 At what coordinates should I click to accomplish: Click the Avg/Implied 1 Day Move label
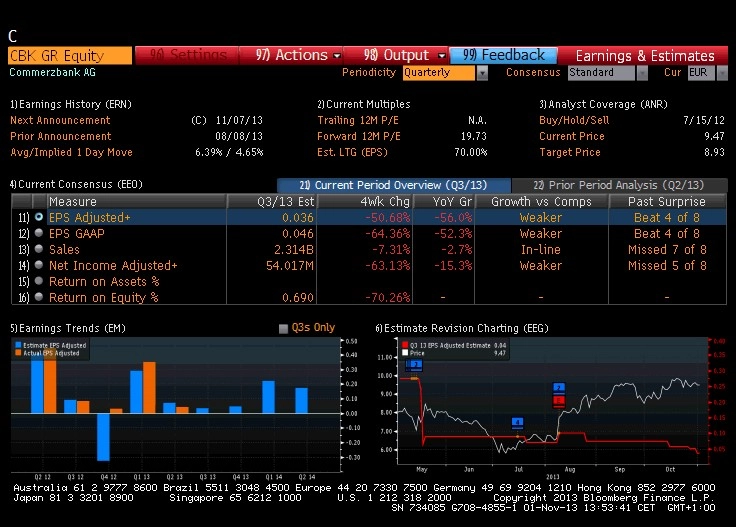click(x=71, y=152)
